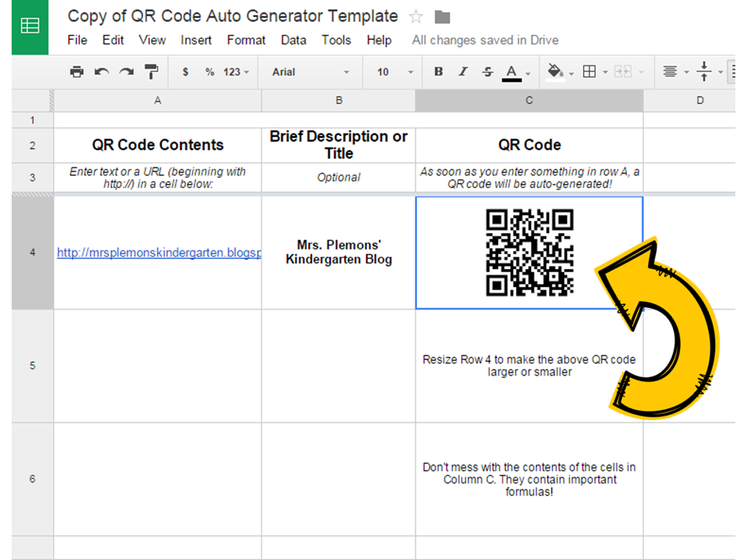Open the File menu
The height and width of the screenshot is (560, 747).
77,40
